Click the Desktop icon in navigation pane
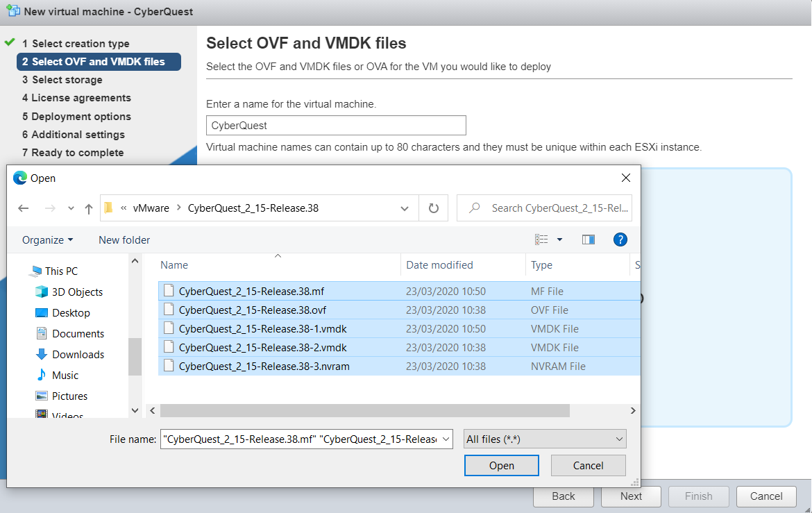Screen dimensions: 812x513 pyautogui.click(x=42, y=312)
